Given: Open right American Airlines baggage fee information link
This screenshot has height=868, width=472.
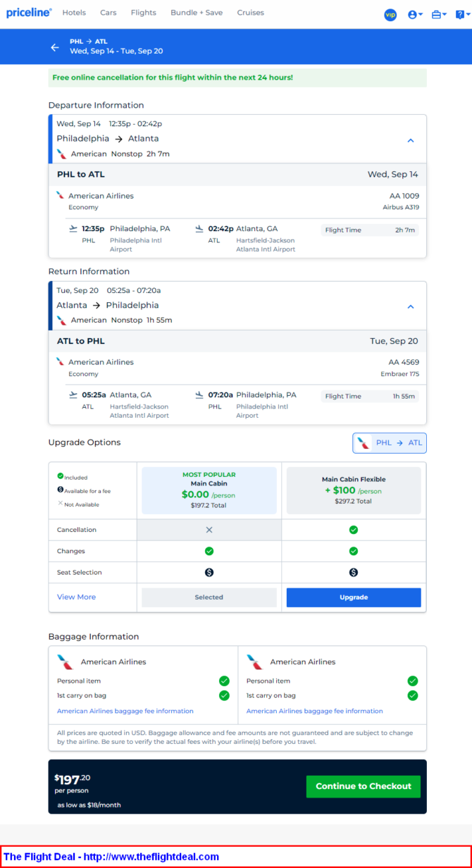Looking at the screenshot, I should click(315, 711).
